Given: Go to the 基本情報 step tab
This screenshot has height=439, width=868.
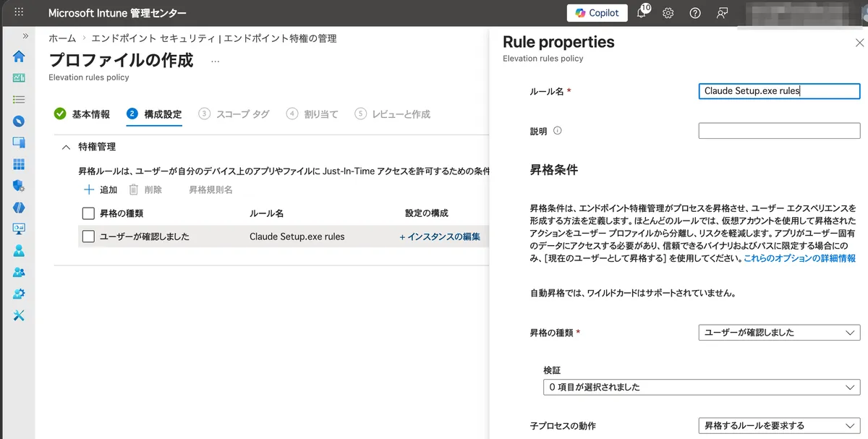Looking at the screenshot, I should pos(82,114).
